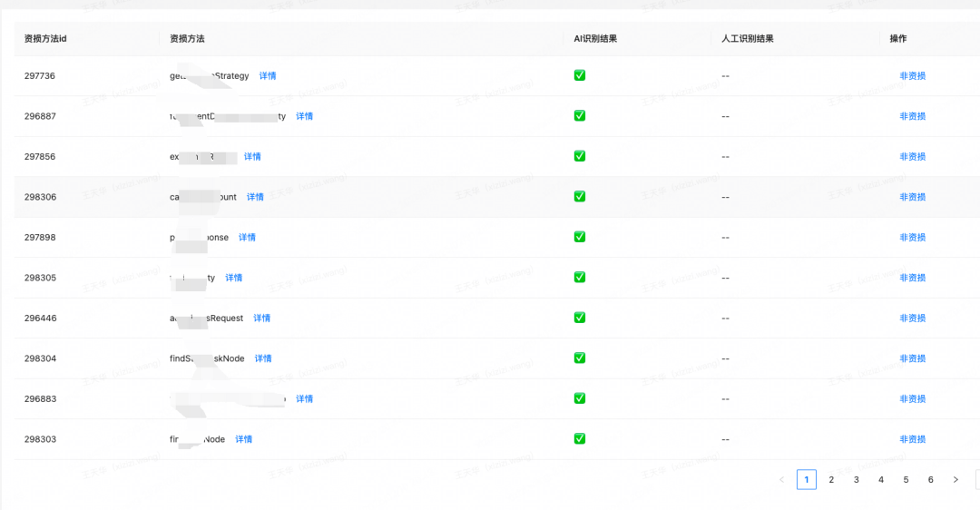Select id cell 298305
Image resolution: width=980 pixels, height=510 pixels.
(x=40, y=278)
